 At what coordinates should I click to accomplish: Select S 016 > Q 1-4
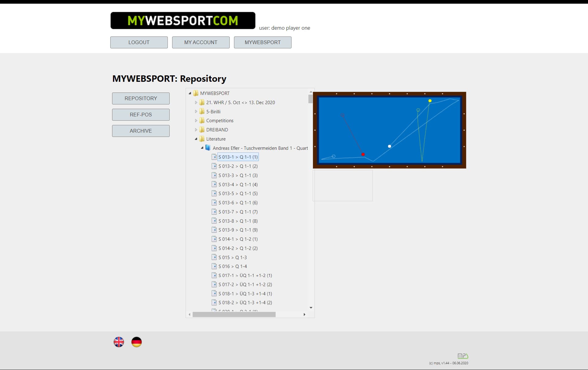click(x=232, y=266)
